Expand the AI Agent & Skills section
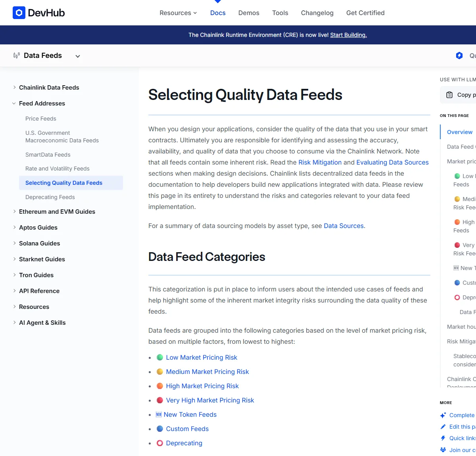476x456 pixels. (15, 322)
